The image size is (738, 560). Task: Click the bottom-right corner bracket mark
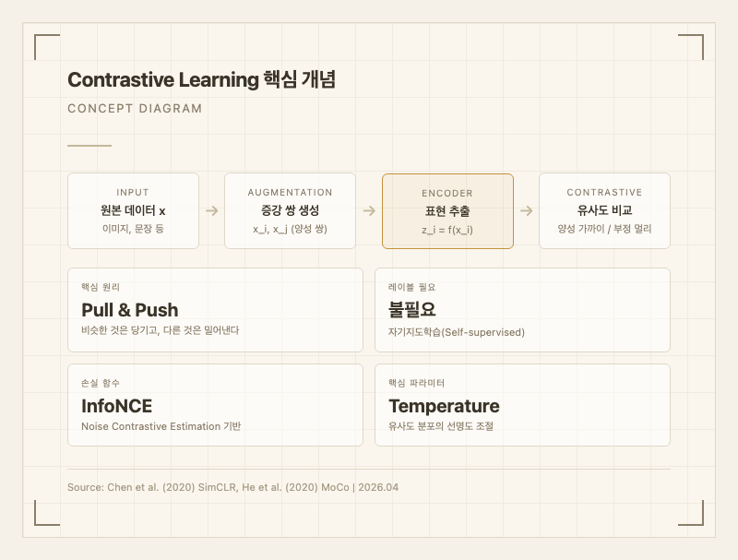point(693,515)
